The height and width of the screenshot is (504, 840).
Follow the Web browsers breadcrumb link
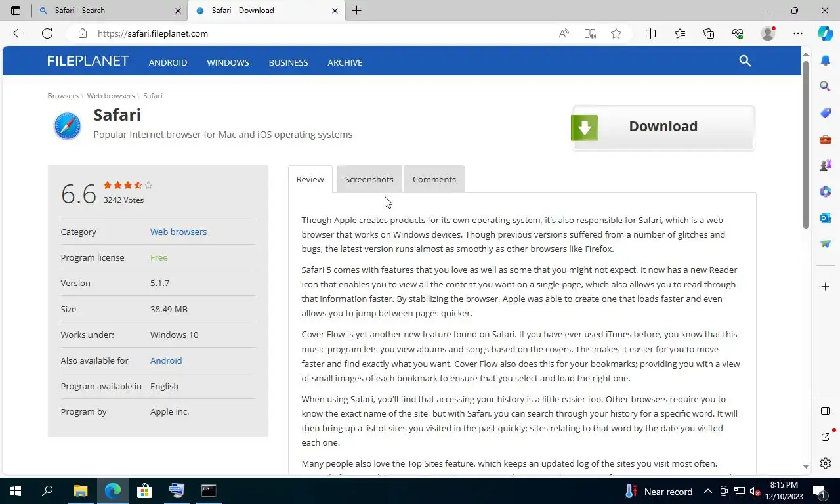click(111, 96)
